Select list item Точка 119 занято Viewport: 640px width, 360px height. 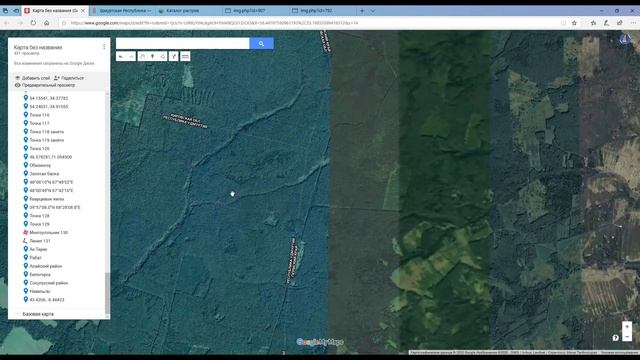(x=47, y=140)
